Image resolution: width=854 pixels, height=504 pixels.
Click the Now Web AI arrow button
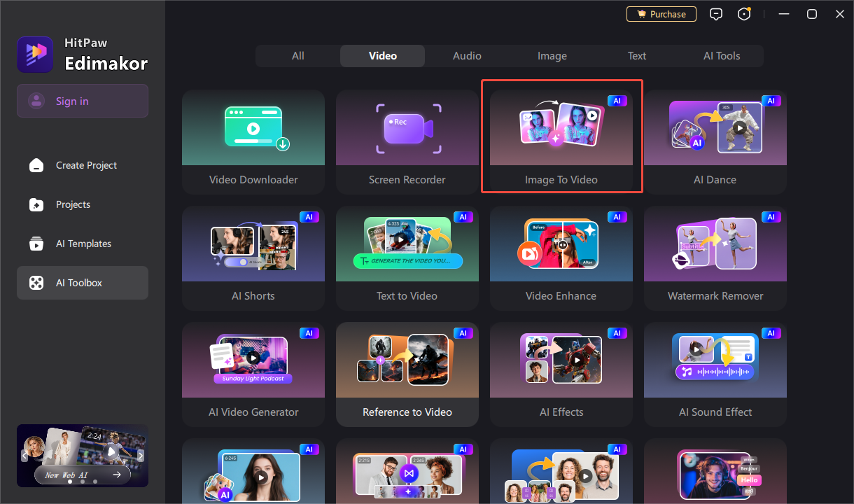[117, 475]
